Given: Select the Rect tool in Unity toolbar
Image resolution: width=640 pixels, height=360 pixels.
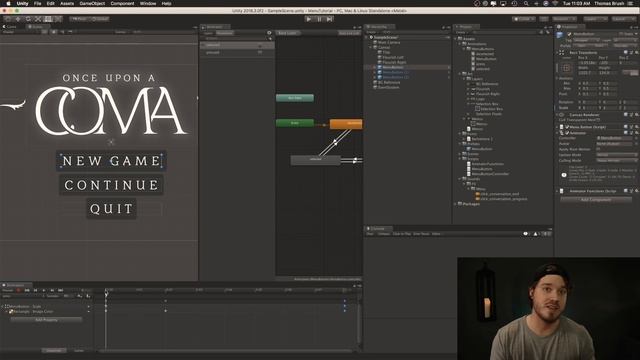Looking at the screenshot, I should click(48, 19).
